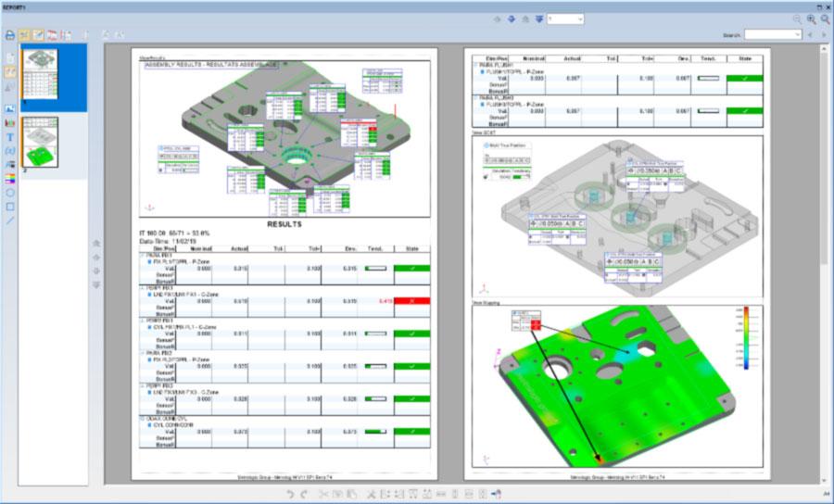Select page 2 thumbnail
Viewport: 834px width, 504px height.
40,143
